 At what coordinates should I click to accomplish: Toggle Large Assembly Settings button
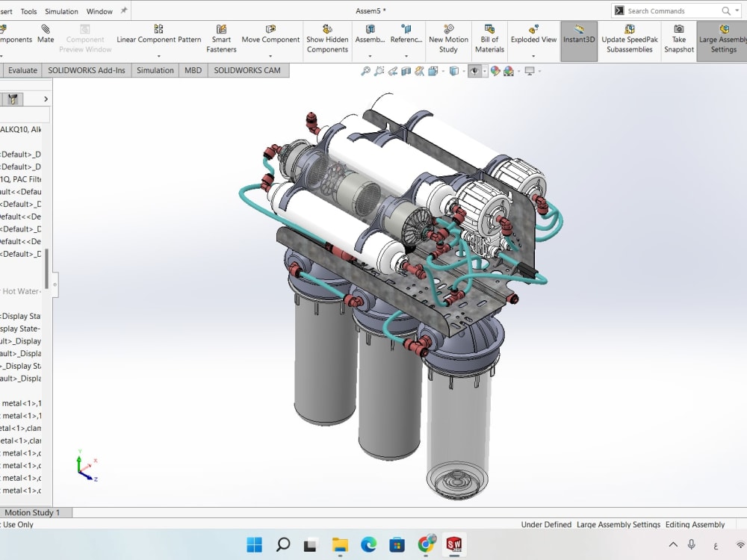pos(723,41)
